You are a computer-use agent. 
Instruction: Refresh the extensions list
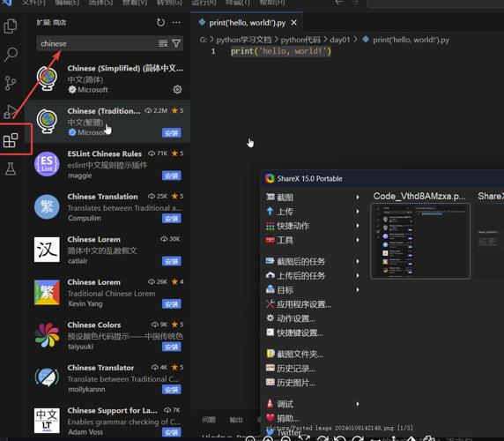(x=160, y=22)
